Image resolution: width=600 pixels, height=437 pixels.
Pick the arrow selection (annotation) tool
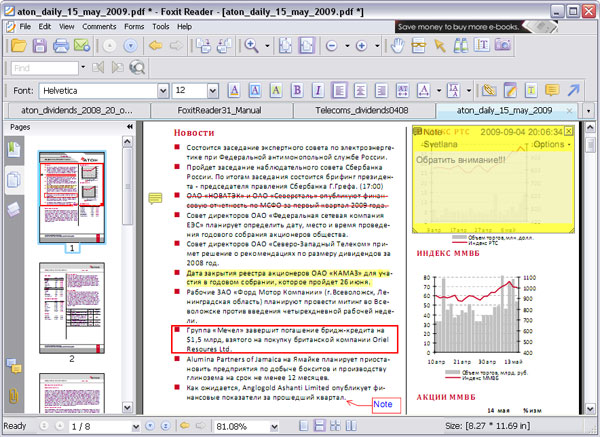pyautogui.click(x=440, y=46)
